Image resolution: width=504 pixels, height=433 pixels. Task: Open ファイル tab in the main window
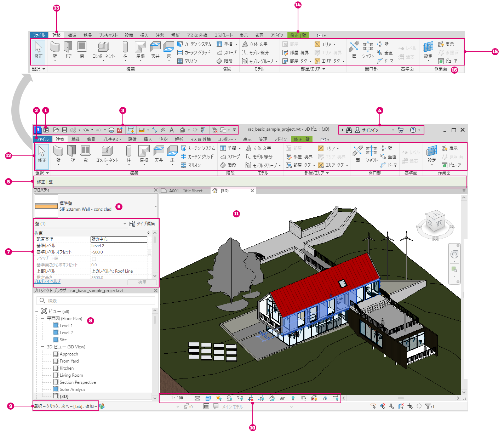(42, 139)
